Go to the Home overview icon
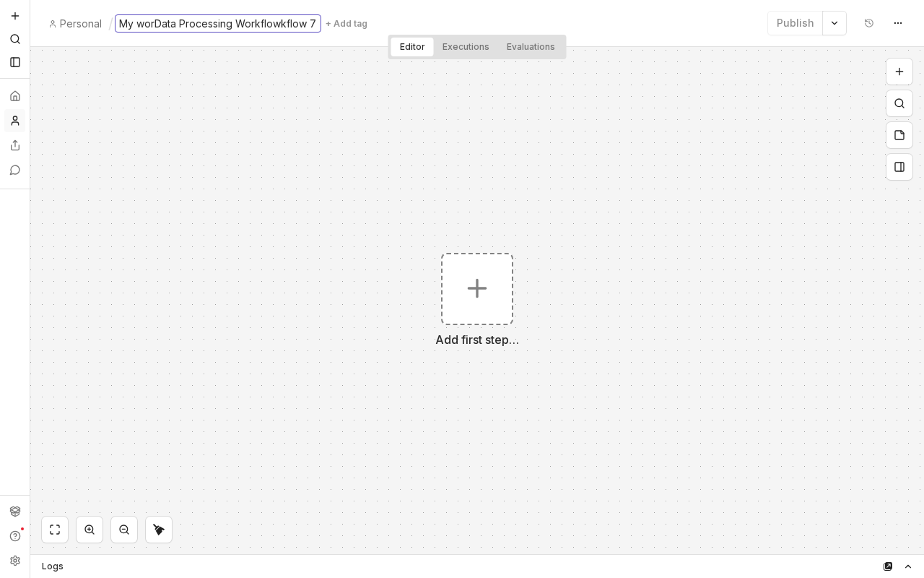Viewport: 924px width, 578px height. (x=15, y=96)
